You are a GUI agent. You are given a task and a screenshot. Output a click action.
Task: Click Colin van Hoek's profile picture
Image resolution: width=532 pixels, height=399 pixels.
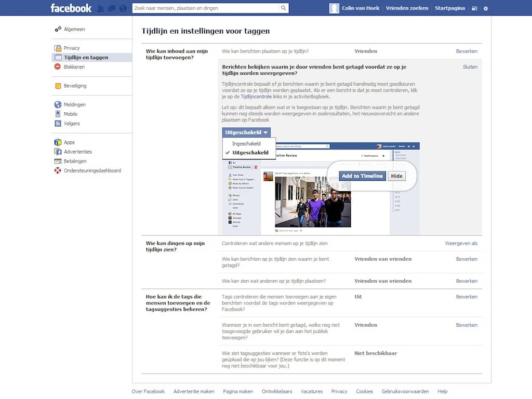coord(334,8)
